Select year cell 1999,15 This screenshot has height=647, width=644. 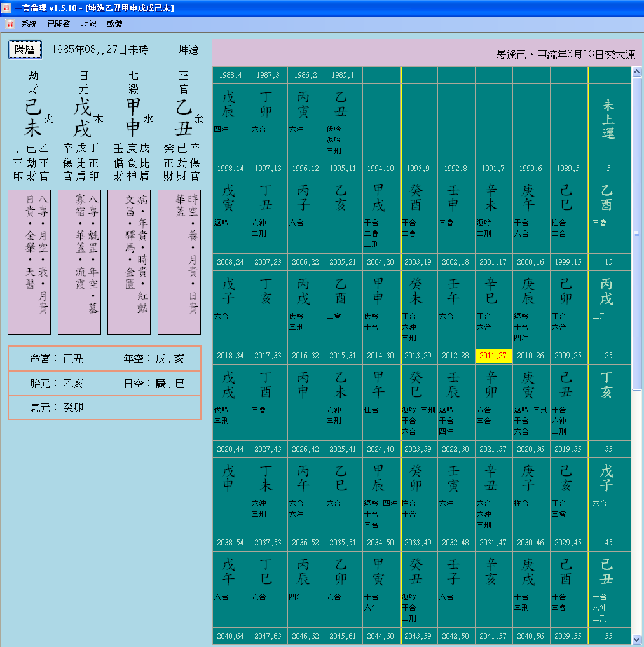click(568, 262)
